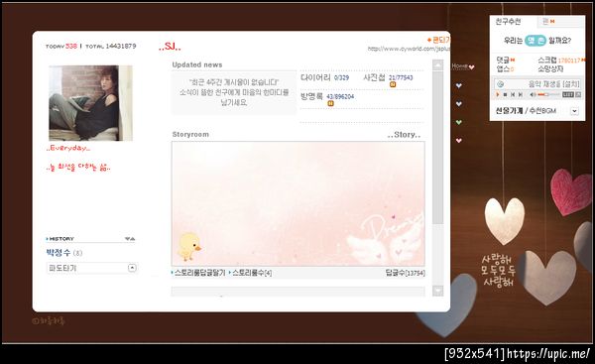Click the Storyroom pink image area
The image size is (595, 364).
coord(298,204)
